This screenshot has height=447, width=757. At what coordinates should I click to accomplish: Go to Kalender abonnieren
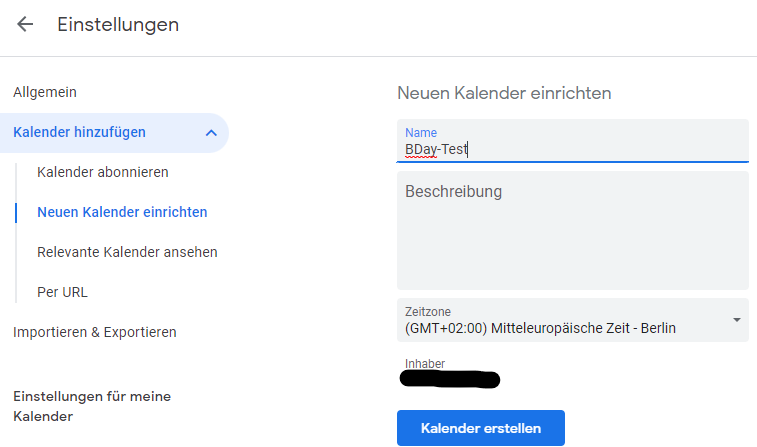pos(103,172)
